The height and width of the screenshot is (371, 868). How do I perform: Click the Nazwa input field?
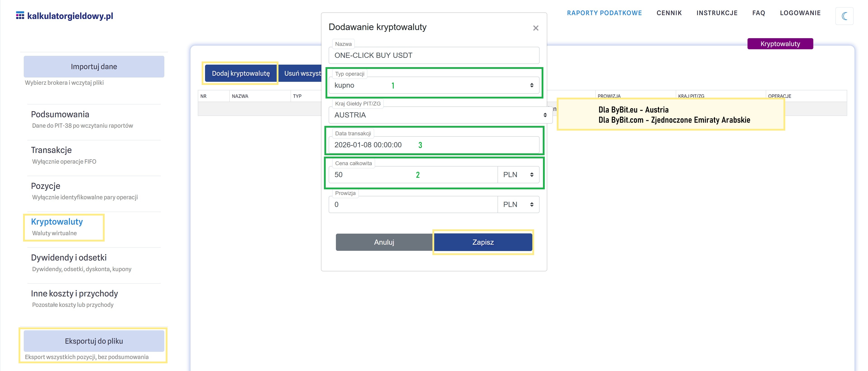[434, 56]
